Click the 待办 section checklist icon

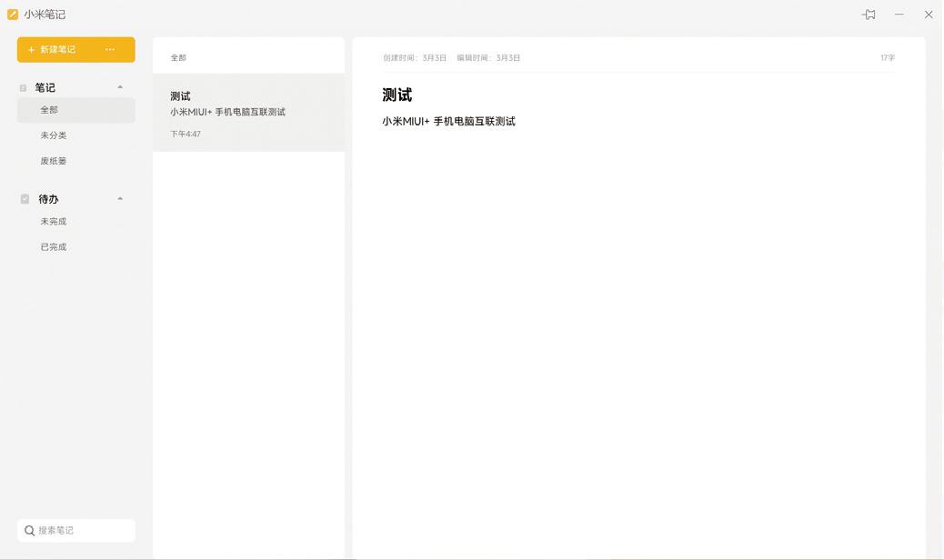[23, 198]
